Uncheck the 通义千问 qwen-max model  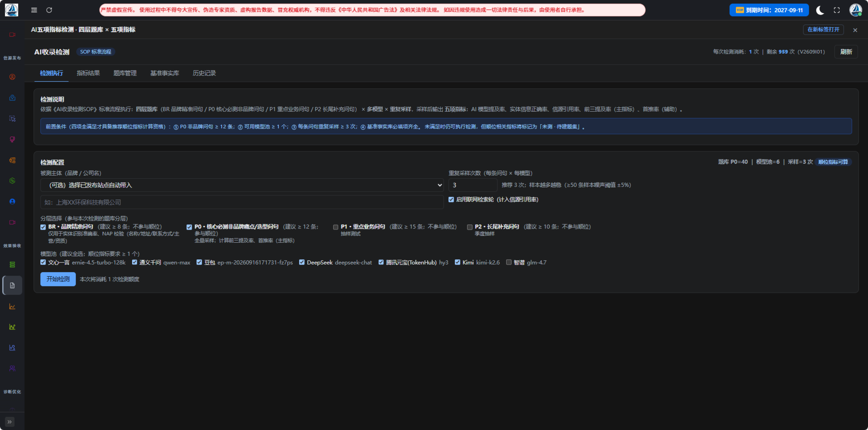(135, 262)
